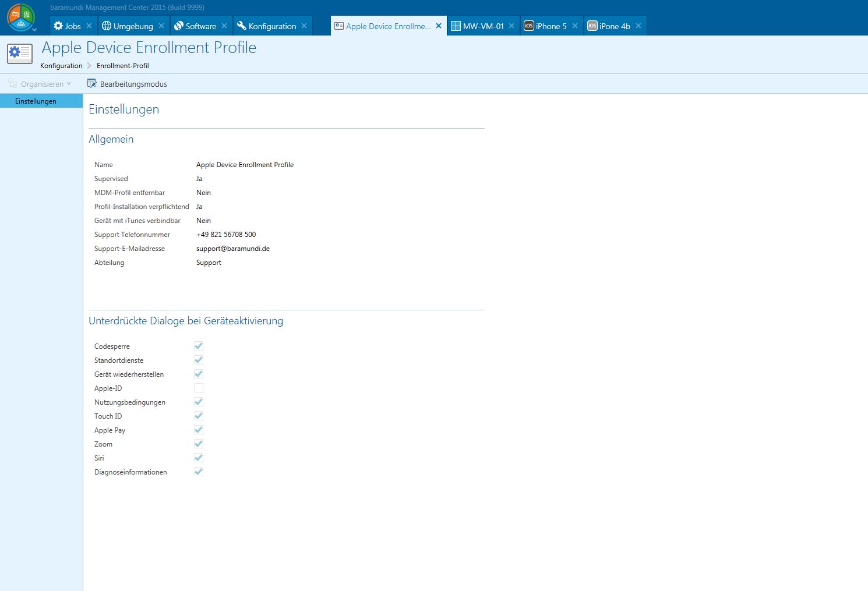Click the baramundi logo menu button
Image resolution: width=868 pixels, height=591 pixels.
(20, 17)
